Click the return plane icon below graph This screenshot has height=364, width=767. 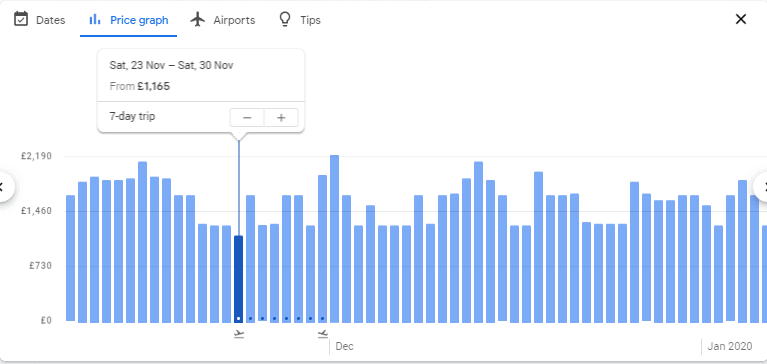coord(323,334)
